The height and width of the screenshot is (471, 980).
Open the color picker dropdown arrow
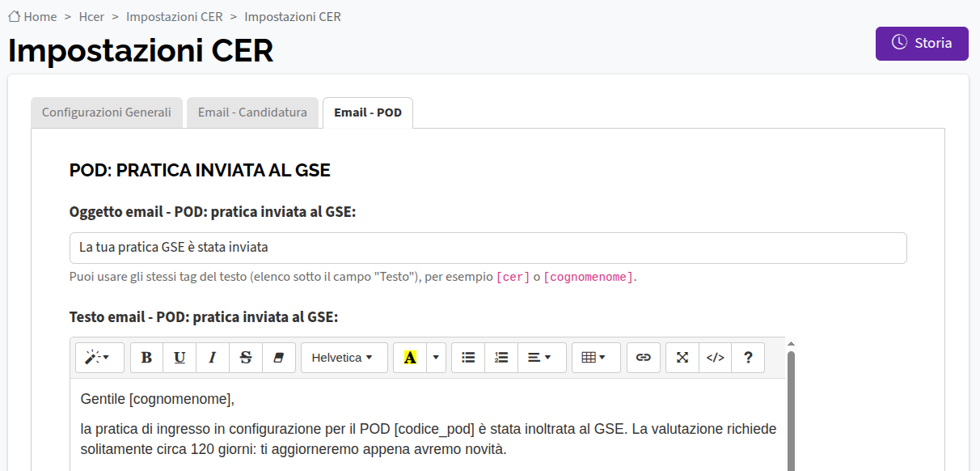pos(437,357)
